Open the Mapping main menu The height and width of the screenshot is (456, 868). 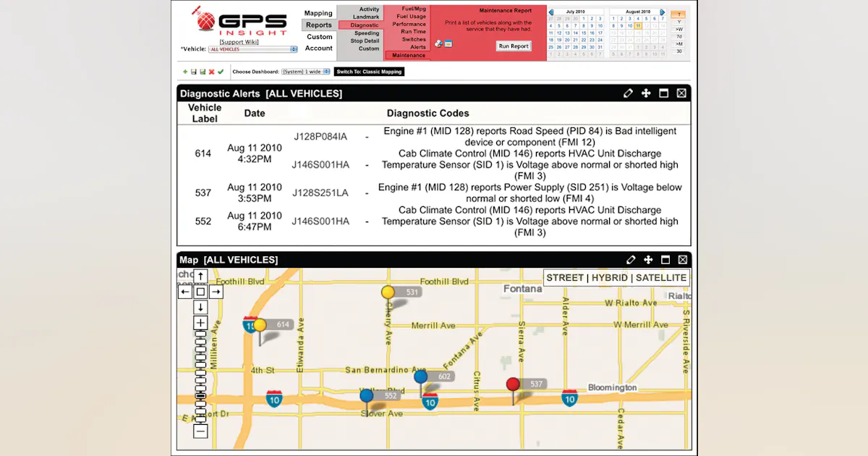coord(318,13)
